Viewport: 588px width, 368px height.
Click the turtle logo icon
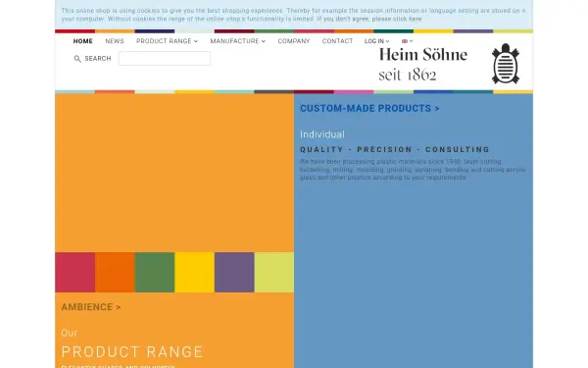[506, 64]
